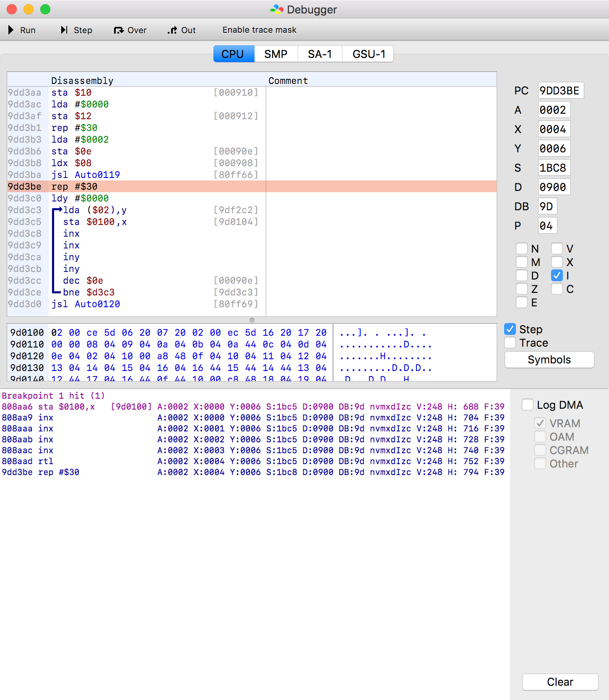
Task: Select row 9dd3c5 sta $0100,x
Action: coord(252,222)
